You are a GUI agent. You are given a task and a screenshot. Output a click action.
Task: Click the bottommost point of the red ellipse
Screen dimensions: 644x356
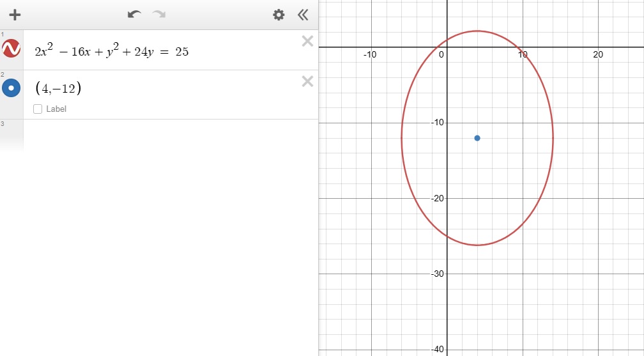click(x=477, y=245)
